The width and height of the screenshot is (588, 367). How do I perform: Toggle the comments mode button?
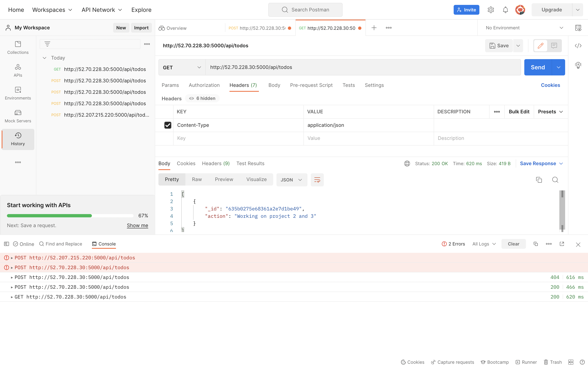(554, 46)
